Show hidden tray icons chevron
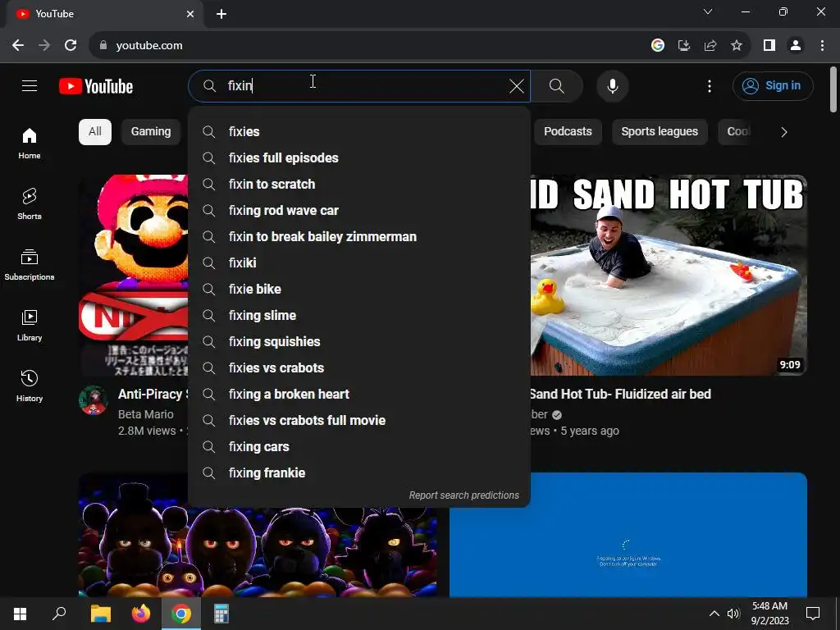Viewport: 840px width, 630px height. (x=714, y=614)
